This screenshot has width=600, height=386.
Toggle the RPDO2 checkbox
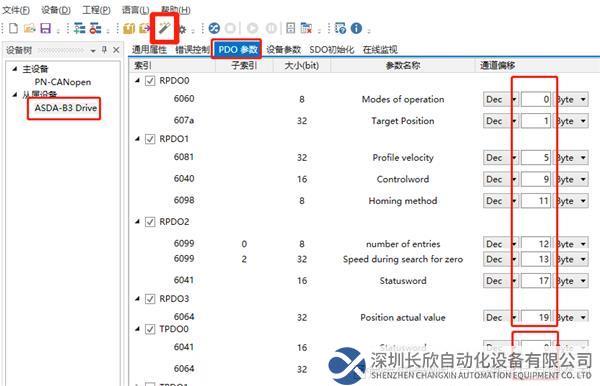pyautogui.click(x=150, y=222)
